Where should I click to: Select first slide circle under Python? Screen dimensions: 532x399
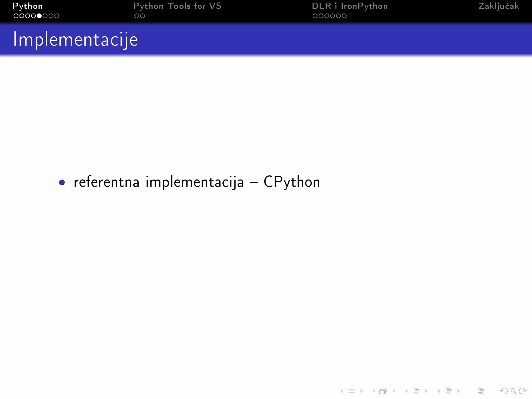pyautogui.click(x=16, y=16)
